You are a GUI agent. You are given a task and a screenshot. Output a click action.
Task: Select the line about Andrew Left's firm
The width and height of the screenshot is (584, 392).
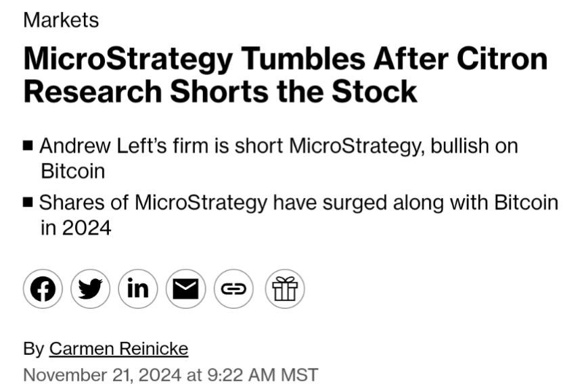pyautogui.click(x=279, y=146)
